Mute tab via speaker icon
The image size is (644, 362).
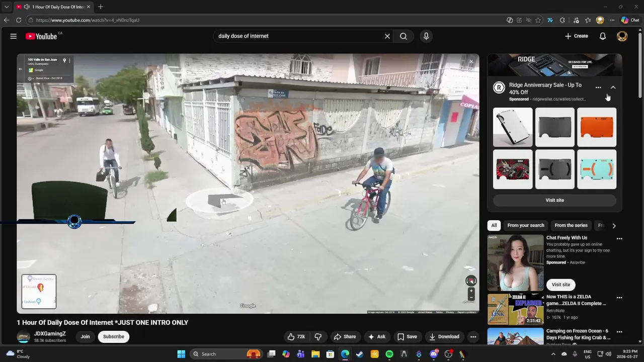pyautogui.click(x=27, y=7)
